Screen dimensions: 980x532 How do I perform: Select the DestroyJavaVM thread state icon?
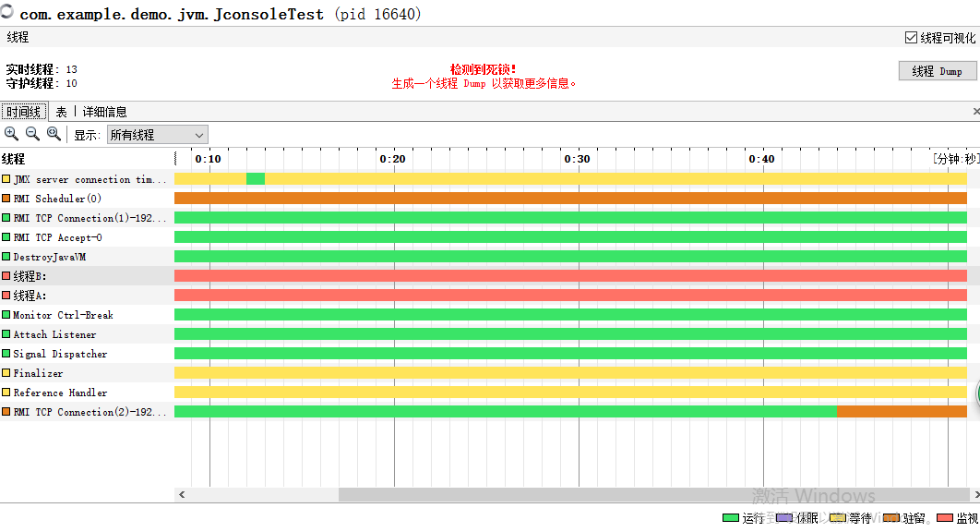6,257
